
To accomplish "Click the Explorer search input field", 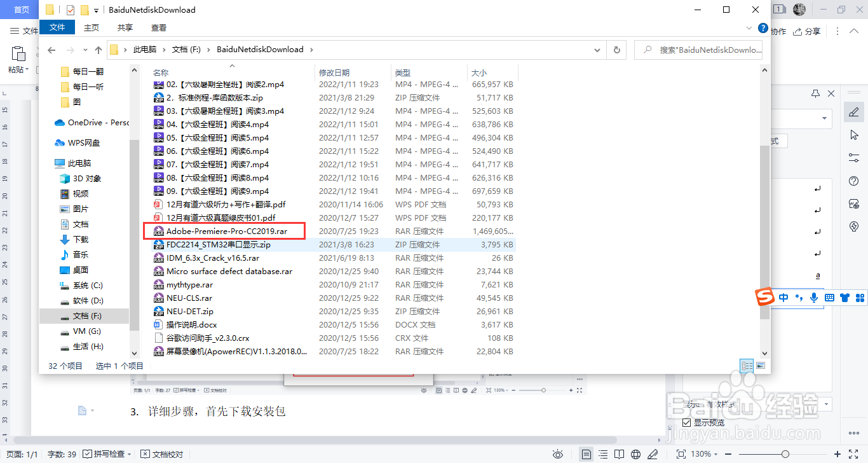I will tap(698, 50).
